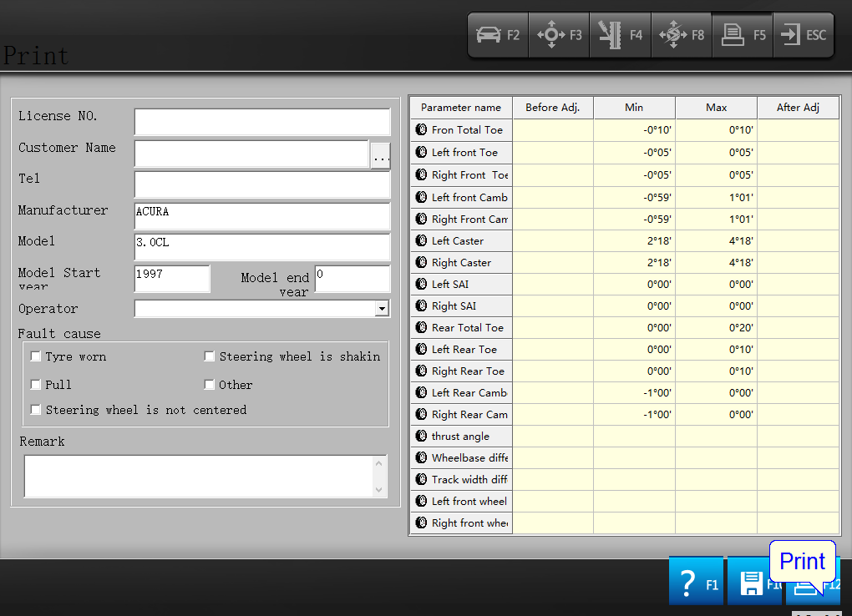Tick Steering wheel is not centered
The image size is (852, 616).
[36, 410]
